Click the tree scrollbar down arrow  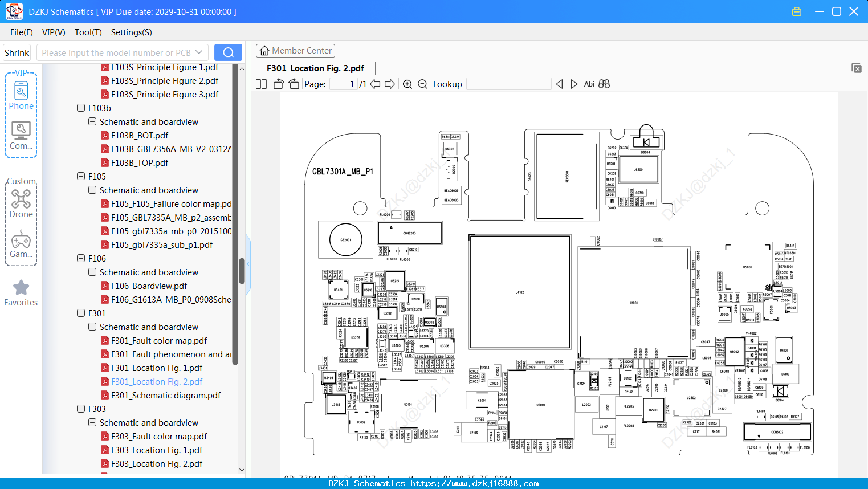click(x=242, y=470)
